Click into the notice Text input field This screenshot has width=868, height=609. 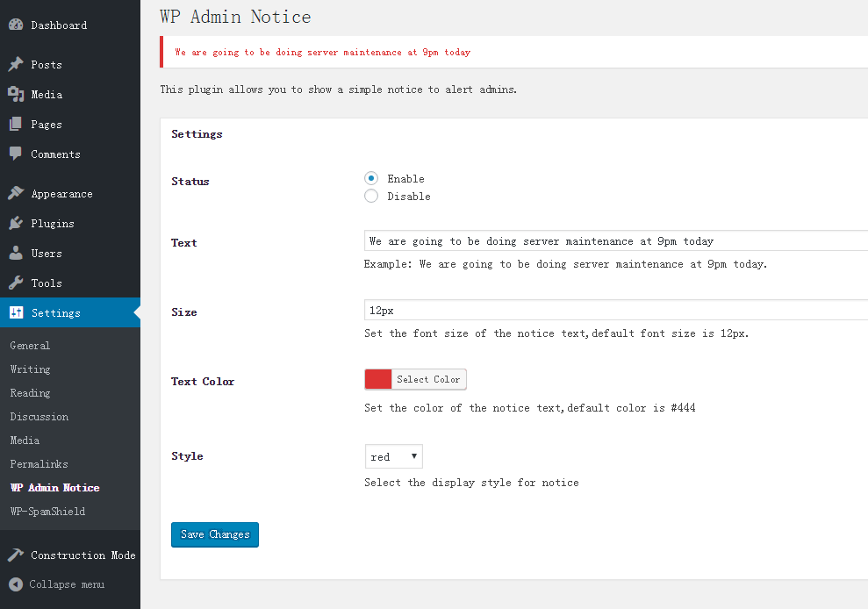[x=615, y=240]
